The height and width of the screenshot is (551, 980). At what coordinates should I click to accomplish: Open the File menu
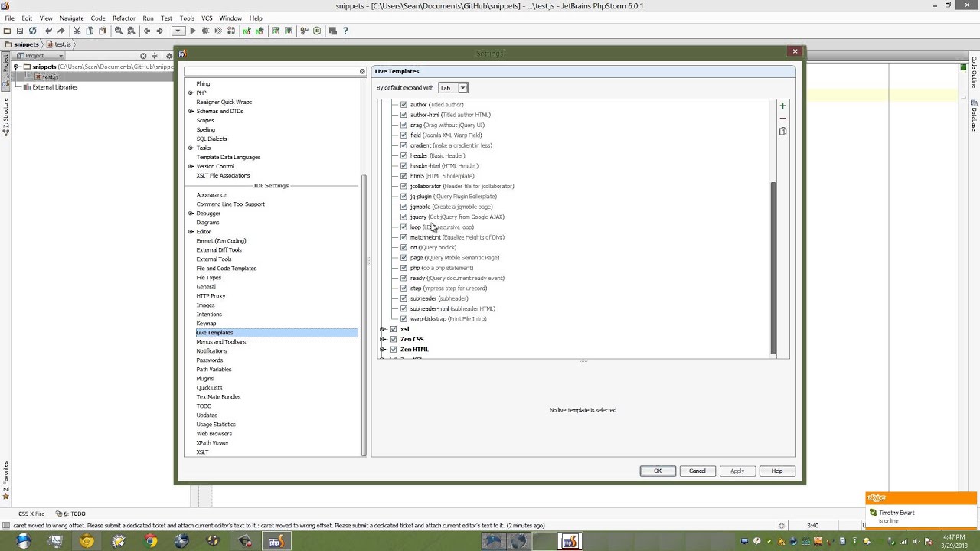[x=9, y=18]
